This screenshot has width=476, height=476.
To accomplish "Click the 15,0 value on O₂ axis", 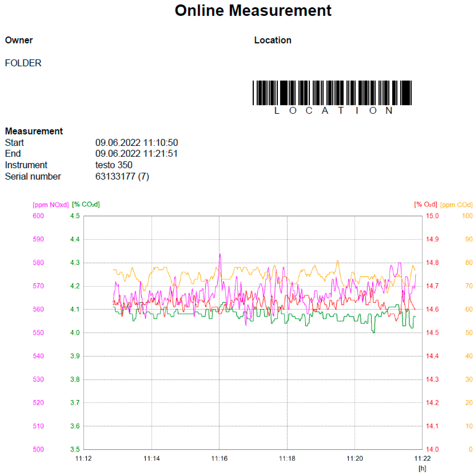I will [x=432, y=216].
